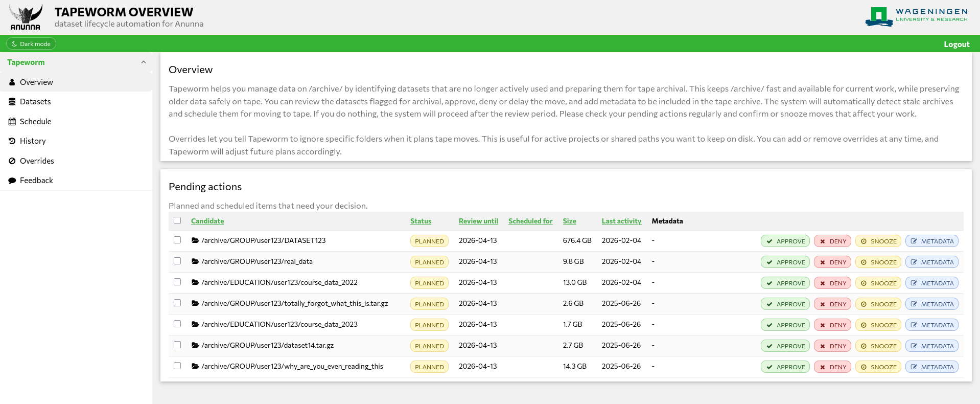980x404 pixels.
Task: Click folder icon beside DATASET123 path
Action: tap(195, 240)
